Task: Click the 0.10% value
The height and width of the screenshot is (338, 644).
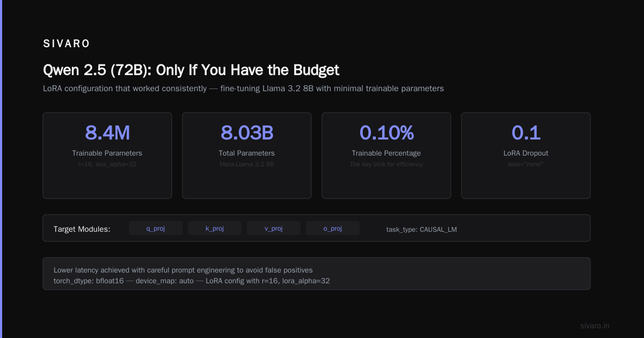Action: click(x=386, y=133)
